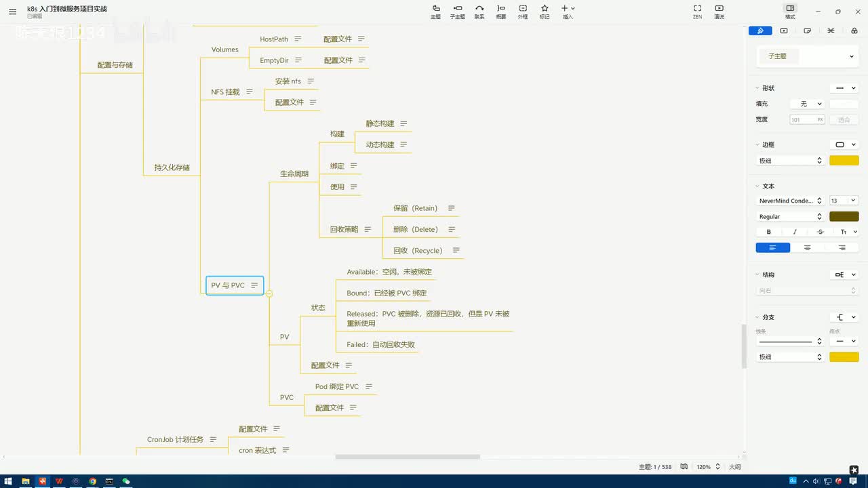Pick the fill color swatch
Image resolution: width=868 pixels, height=488 pixels.
tap(844, 104)
